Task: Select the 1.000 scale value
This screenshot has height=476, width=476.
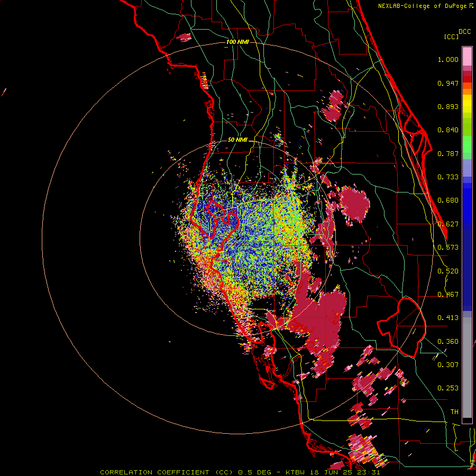Action: 448,59
